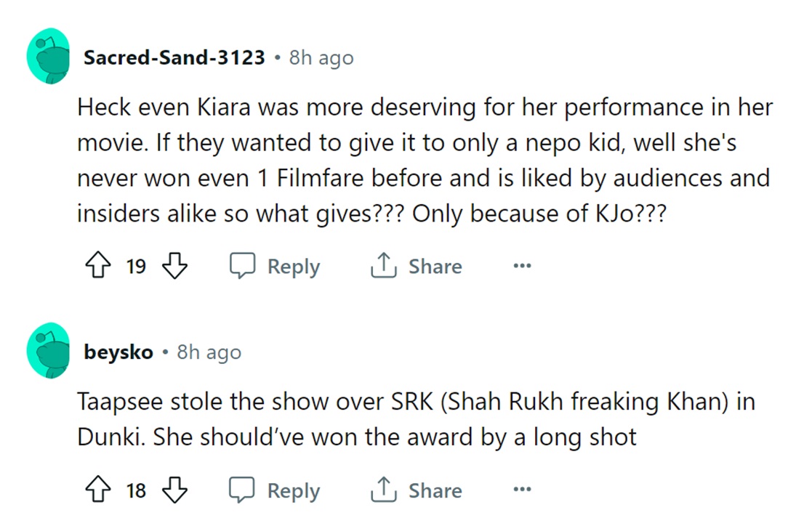
Task: Open more options on Sacred-Sand-3123's comment
Action: tap(522, 267)
